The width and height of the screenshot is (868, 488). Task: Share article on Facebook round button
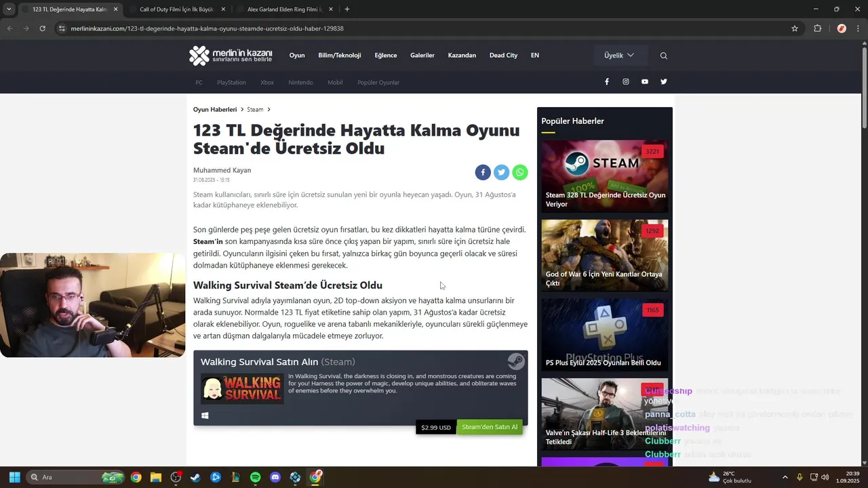tap(483, 172)
